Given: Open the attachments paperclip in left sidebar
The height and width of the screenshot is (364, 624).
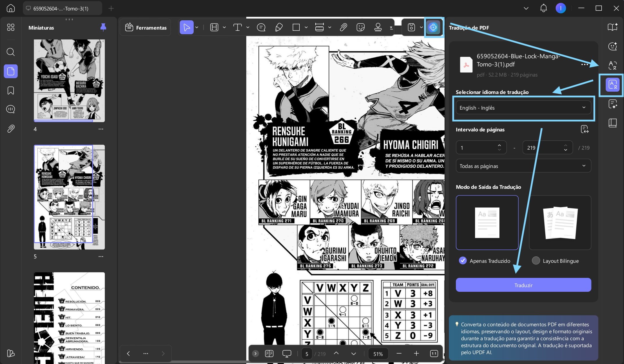Looking at the screenshot, I should point(11,128).
